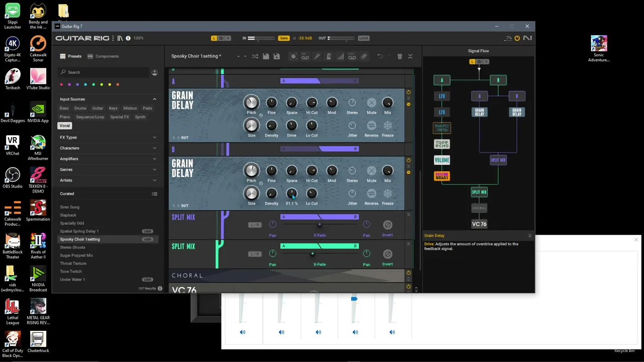Toggle Mute on the second Grain Delay

tap(371, 171)
